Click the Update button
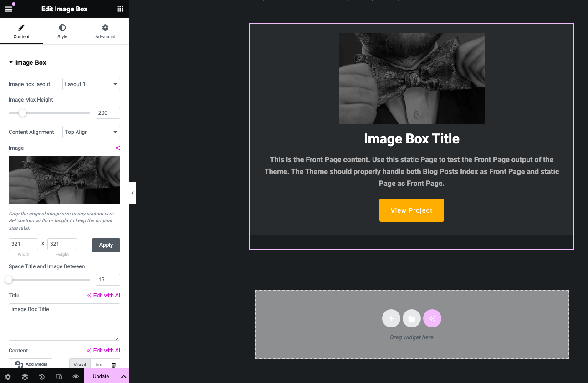This screenshot has width=588, height=383. coord(101,376)
